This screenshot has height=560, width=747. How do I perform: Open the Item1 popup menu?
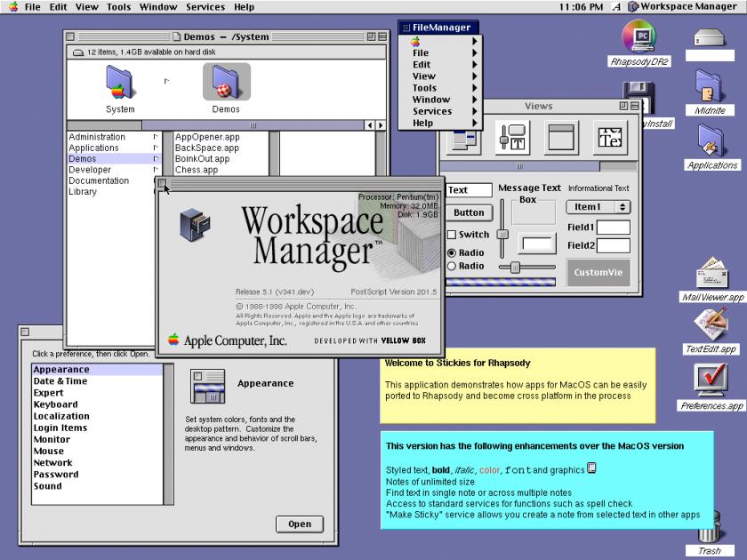598,206
